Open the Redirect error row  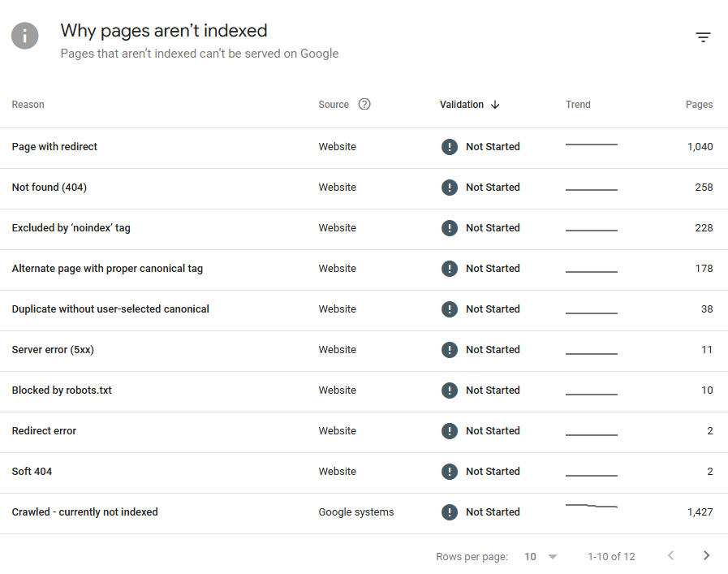tap(364, 433)
